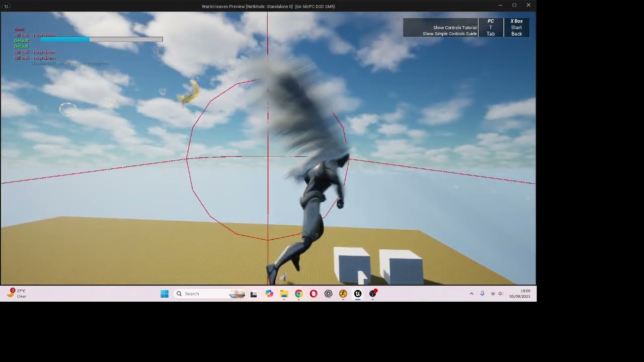The height and width of the screenshot is (362, 644).
Task: Maximize the WarInHeaven Preview window
Action: (x=514, y=5)
